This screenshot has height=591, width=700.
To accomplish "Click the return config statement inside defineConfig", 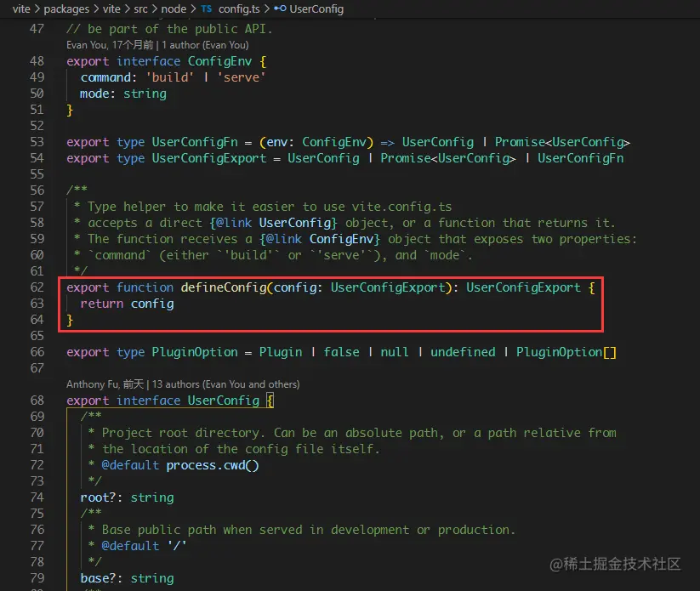I will (x=128, y=303).
